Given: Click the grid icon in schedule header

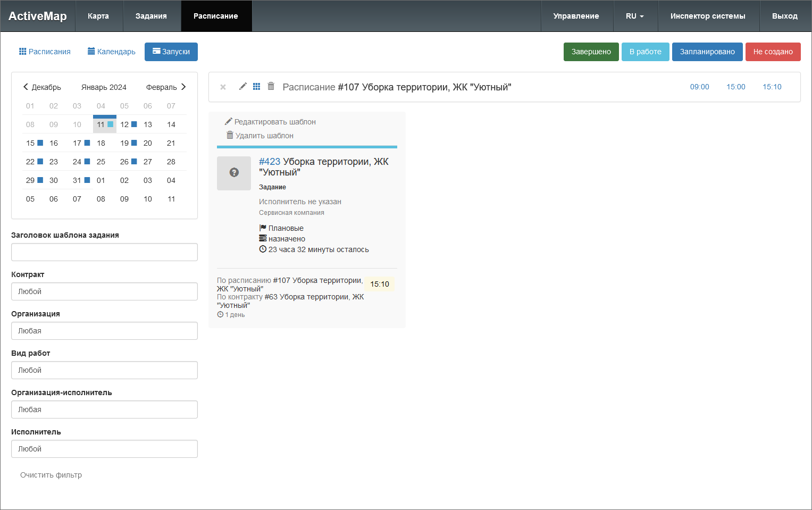Looking at the screenshot, I should (256, 86).
